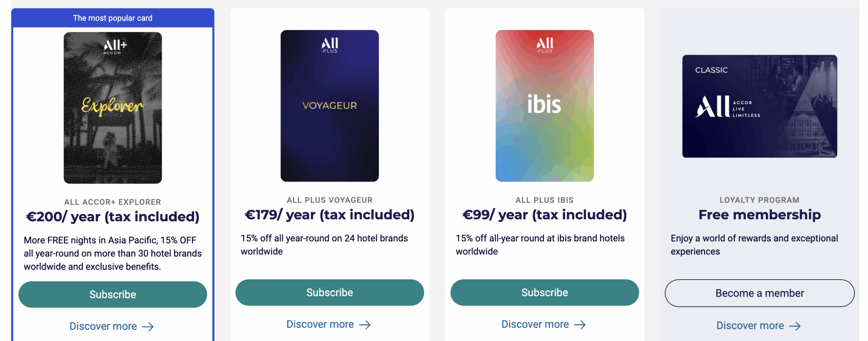Subscribe to the All Accor+ Explorer card
The width and height of the screenshot is (868, 341).
pyautogui.click(x=113, y=294)
